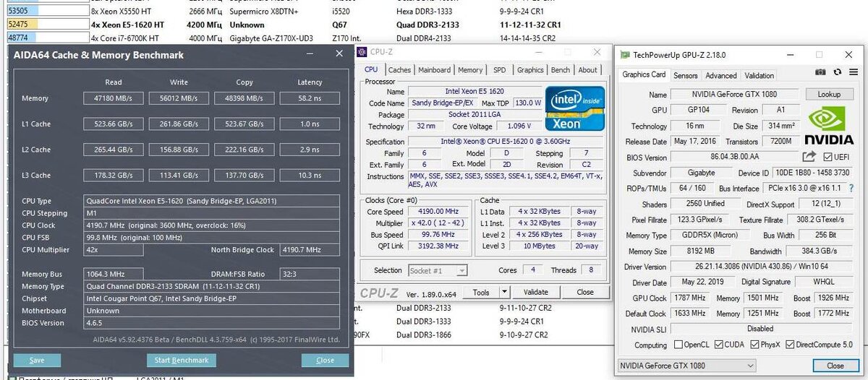Click the Close button in AIDA64 benchmark
The image size is (868, 380).
tap(325, 360)
